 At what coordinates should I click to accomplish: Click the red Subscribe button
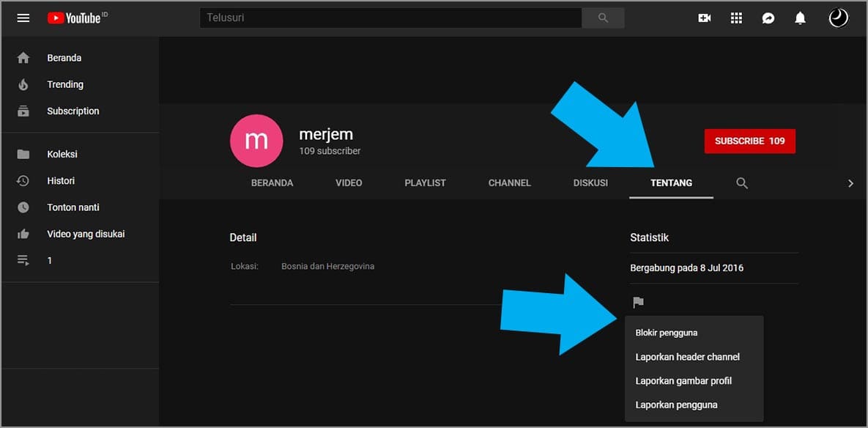pyautogui.click(x=749, y=141)
